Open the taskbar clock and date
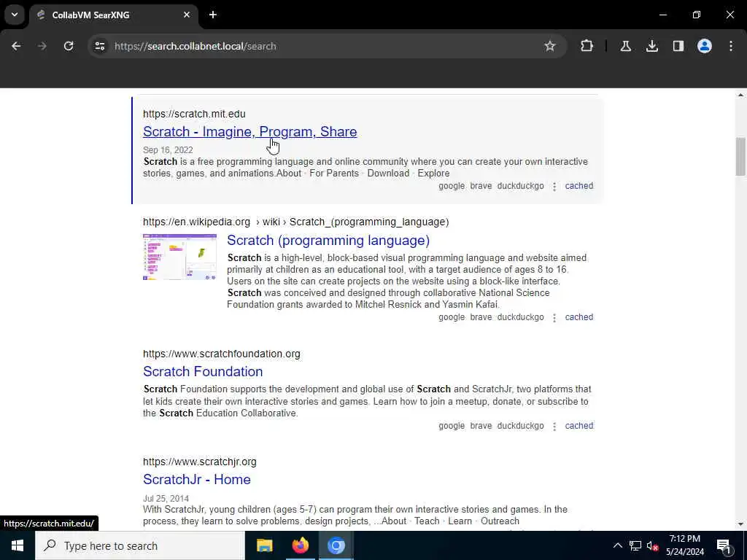 point(684,545)
